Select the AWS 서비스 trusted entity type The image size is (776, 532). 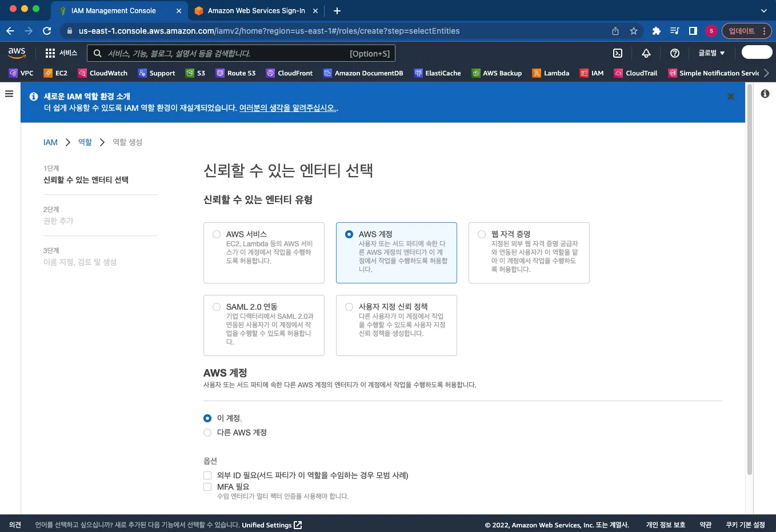pos(264,253)
